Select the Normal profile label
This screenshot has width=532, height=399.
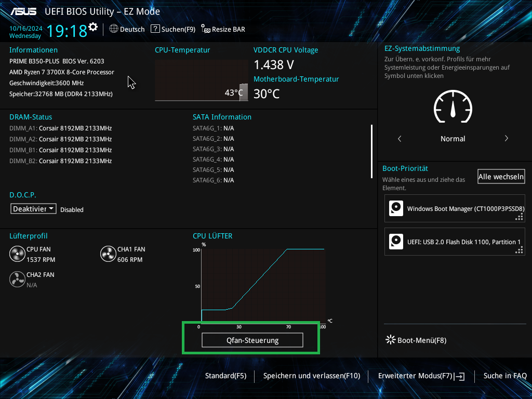click(453, 139)
